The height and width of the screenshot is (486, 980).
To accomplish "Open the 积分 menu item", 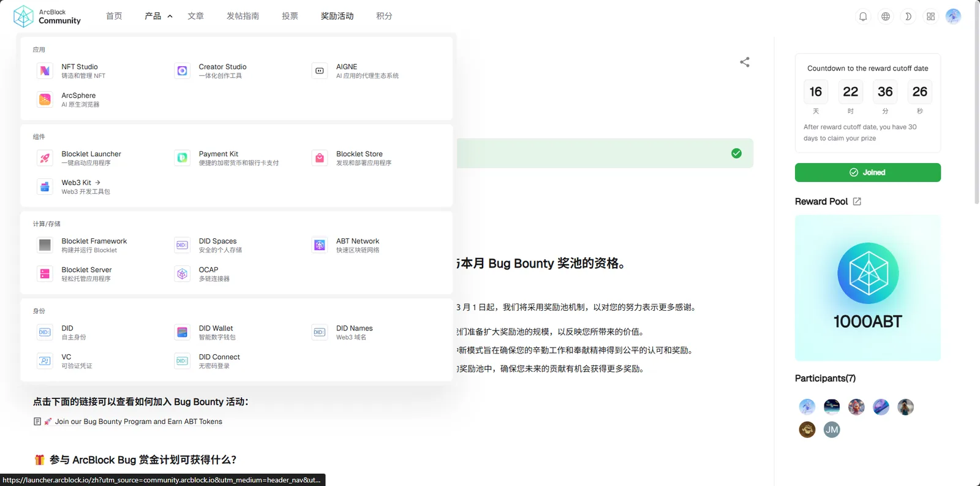I will coord(384,16).
